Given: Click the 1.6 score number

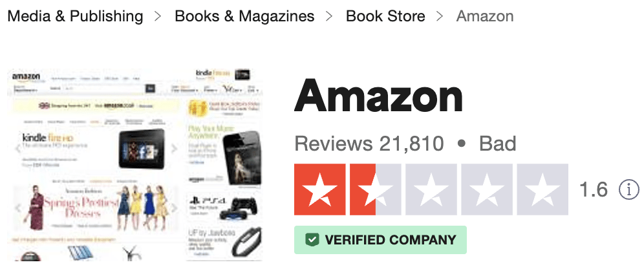Looking at the screenshot, I should tap(593, 189).
